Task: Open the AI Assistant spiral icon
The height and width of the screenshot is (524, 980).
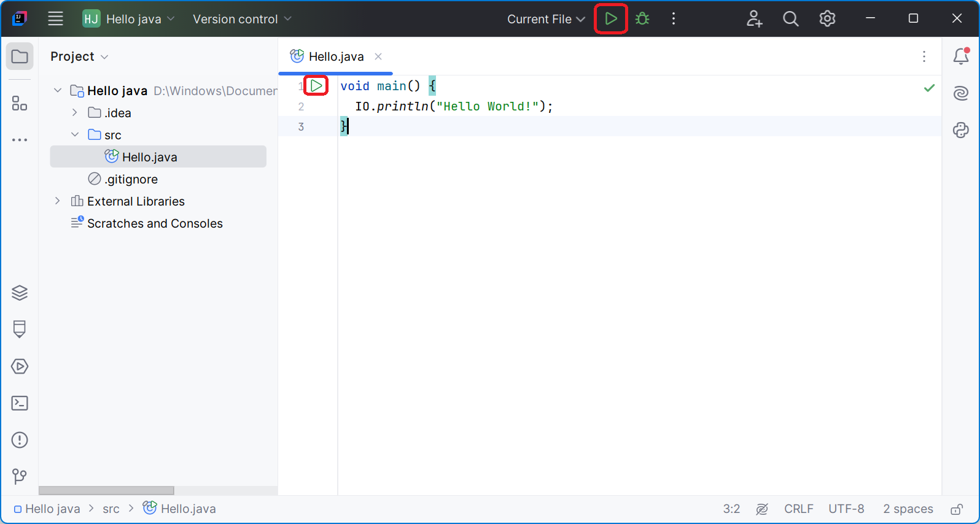Action: click(x=960, y=93)
